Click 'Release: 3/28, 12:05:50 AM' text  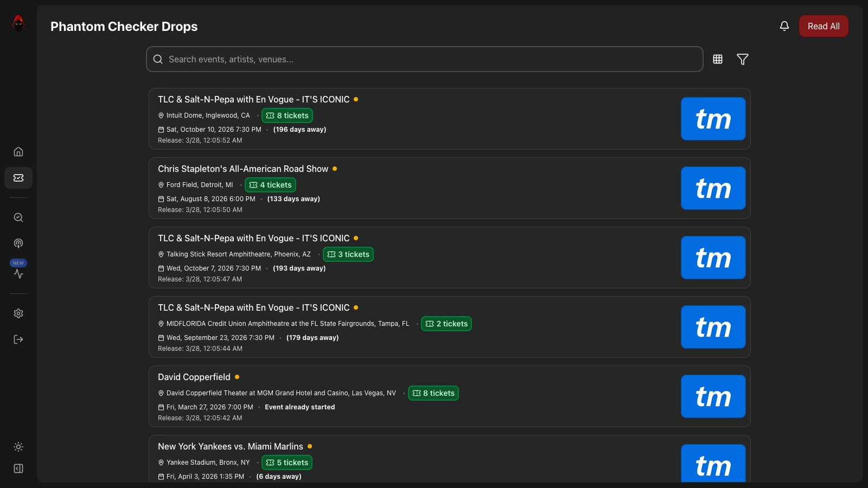pos(200,210)
